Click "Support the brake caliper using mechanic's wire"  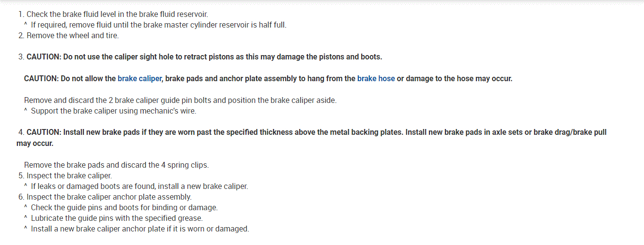click(113, 111)
